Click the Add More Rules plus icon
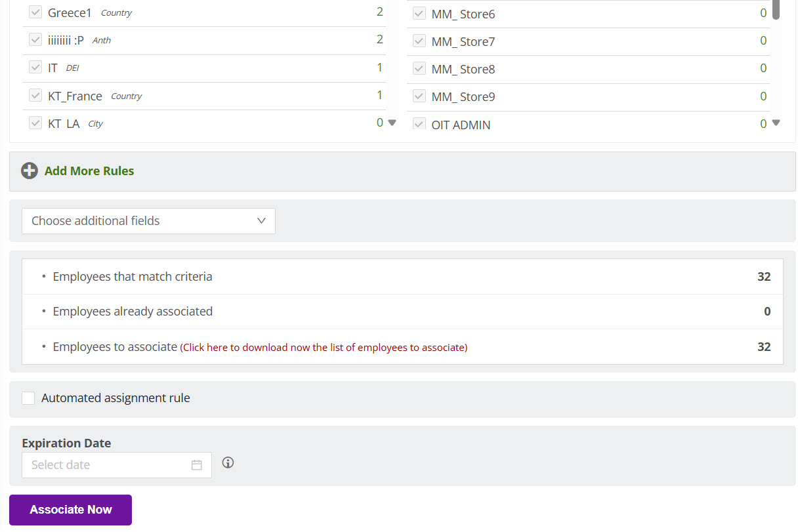798x532 pixels. [x=30, y=171]
